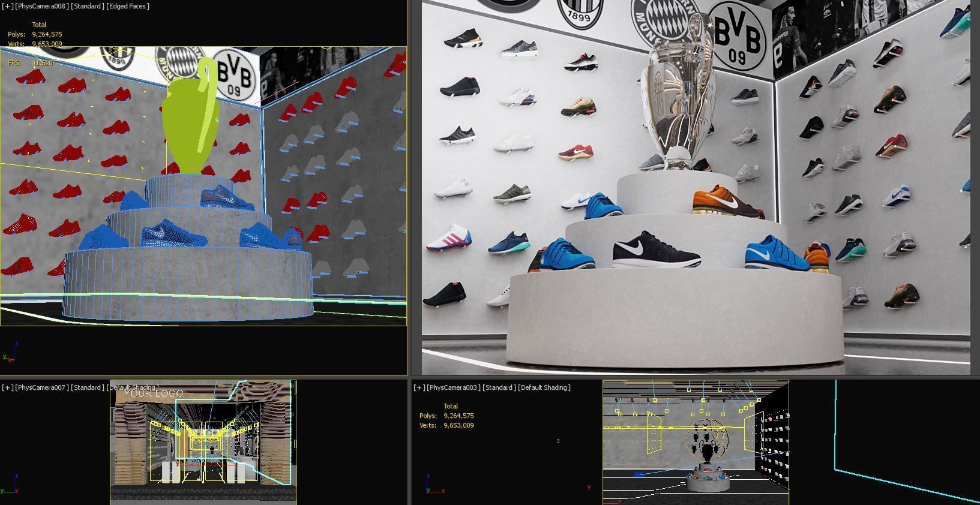Click the axis gizmo in the PhysCamera008 viewport

coord(9,353)
